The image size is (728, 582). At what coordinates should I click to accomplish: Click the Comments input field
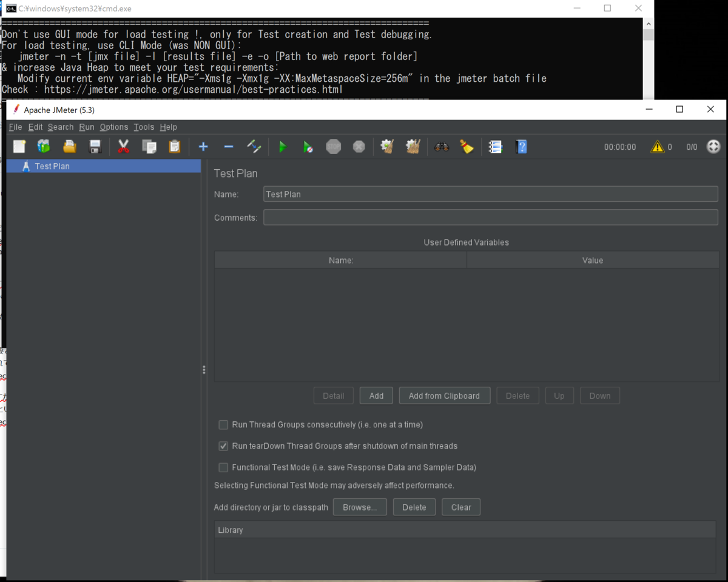pos(491,217)
